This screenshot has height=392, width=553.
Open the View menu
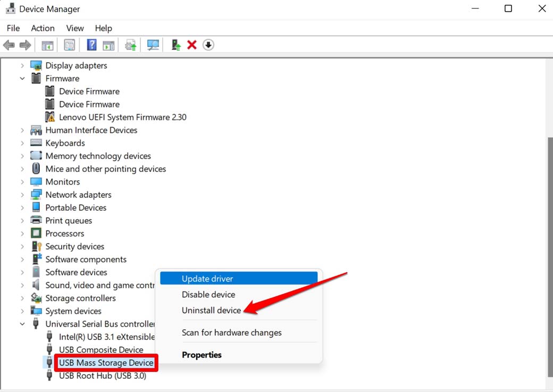pos(75,28)
